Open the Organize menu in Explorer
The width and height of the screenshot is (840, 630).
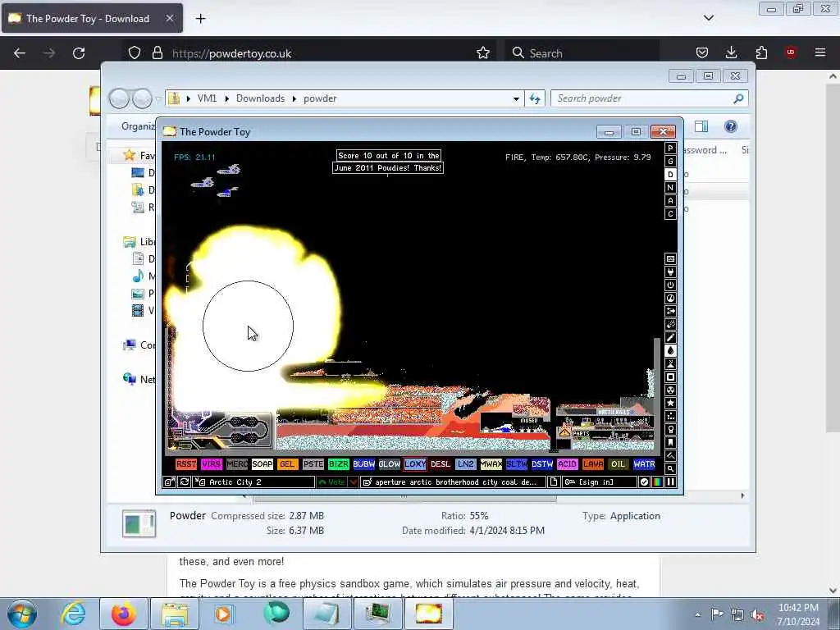(138, 126)
